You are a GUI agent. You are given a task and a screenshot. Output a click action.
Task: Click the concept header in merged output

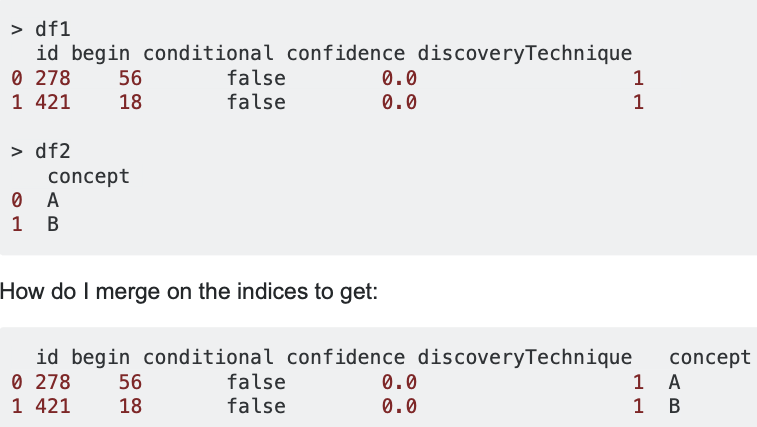click(x=710, y=357)
